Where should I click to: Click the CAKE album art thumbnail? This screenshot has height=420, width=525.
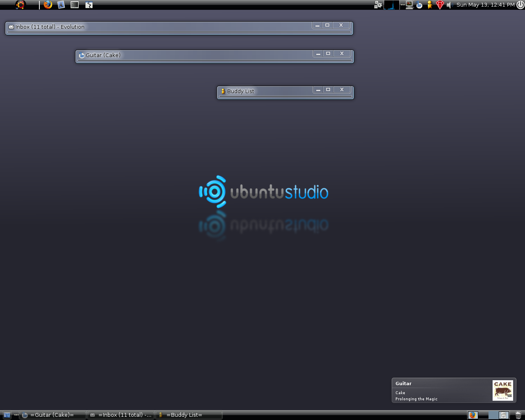click(503, 390)
